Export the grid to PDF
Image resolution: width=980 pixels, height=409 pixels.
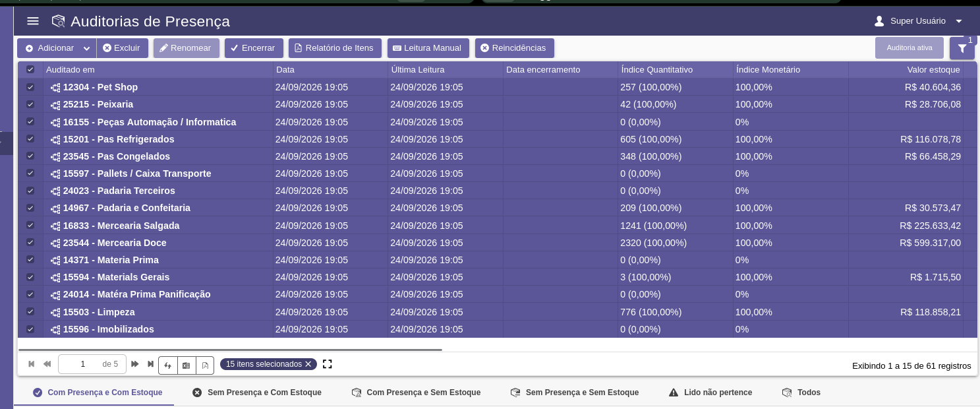coord(205,365)
